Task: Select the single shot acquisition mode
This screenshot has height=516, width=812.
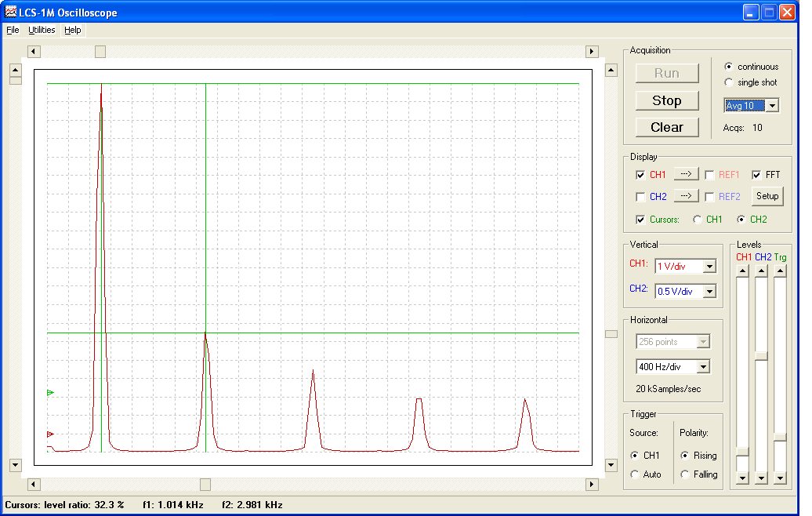Action: point(730,82)
